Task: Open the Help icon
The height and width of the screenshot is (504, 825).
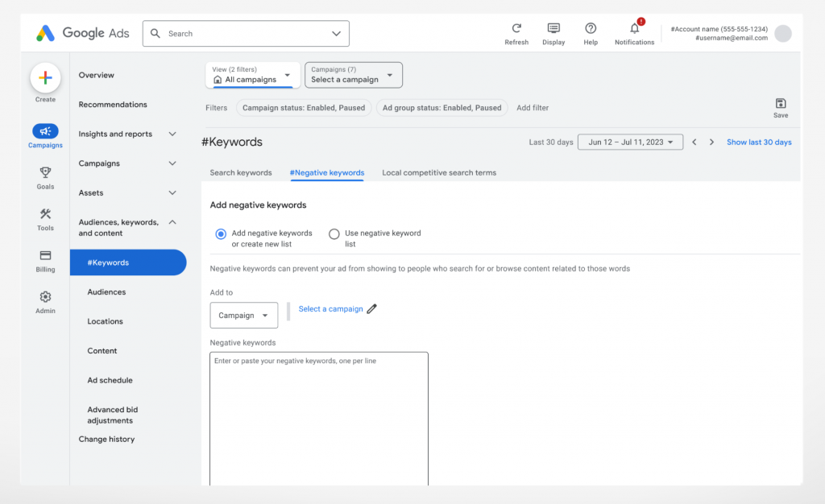Action: click(x=591, y=28)
